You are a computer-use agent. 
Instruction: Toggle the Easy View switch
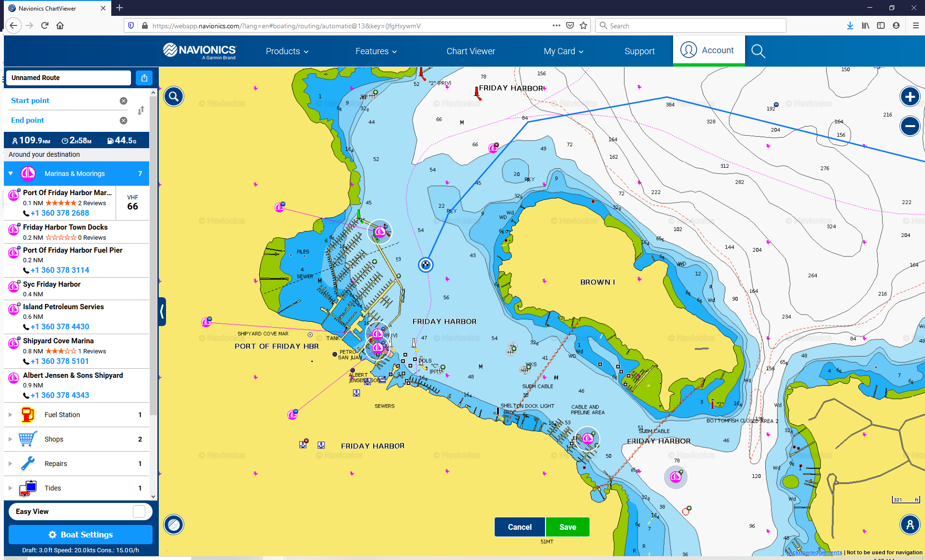139,511
